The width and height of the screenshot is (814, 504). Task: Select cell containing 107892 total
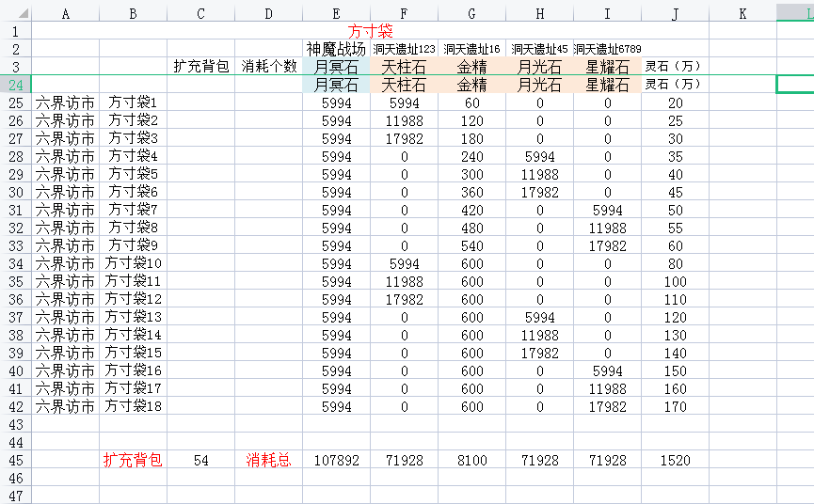[336, 460]
